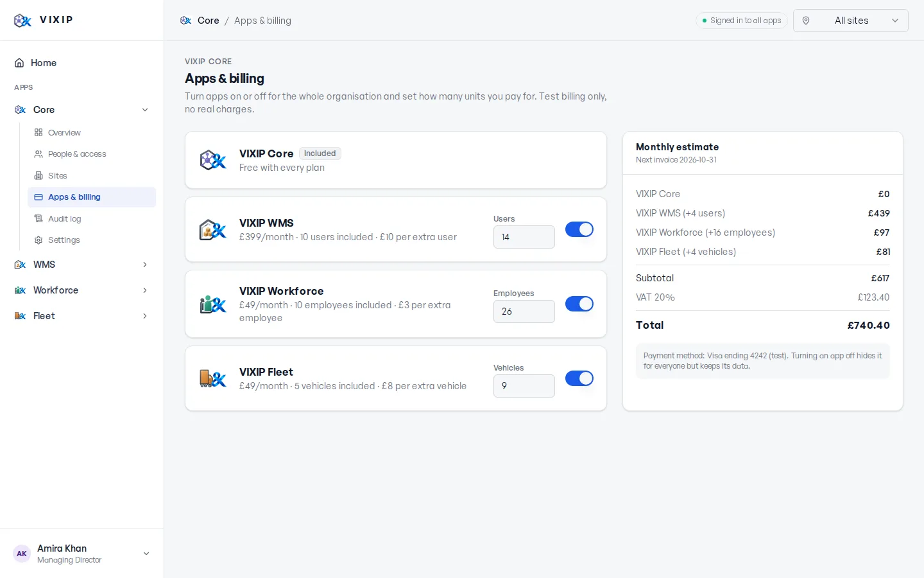Disable the VIXIP Workforce switch
Image resolution: width=924 pixels, height=578 pixels.
[x=579, y=304]
